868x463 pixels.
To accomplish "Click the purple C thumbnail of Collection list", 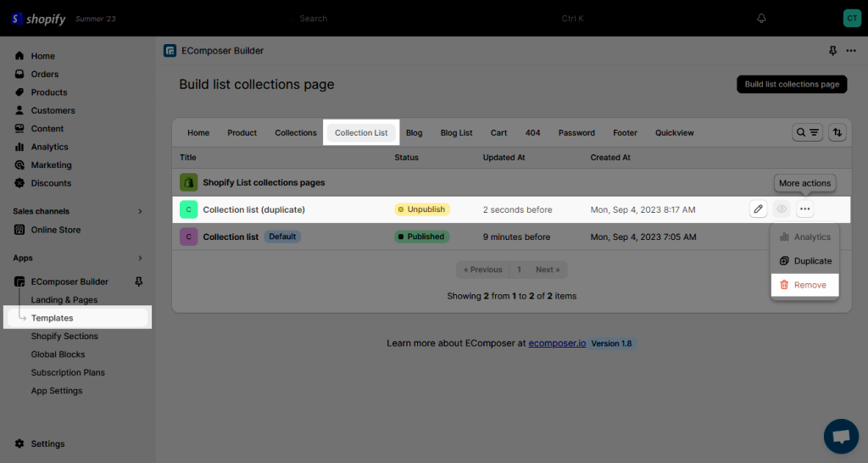I will coord(189,237).
